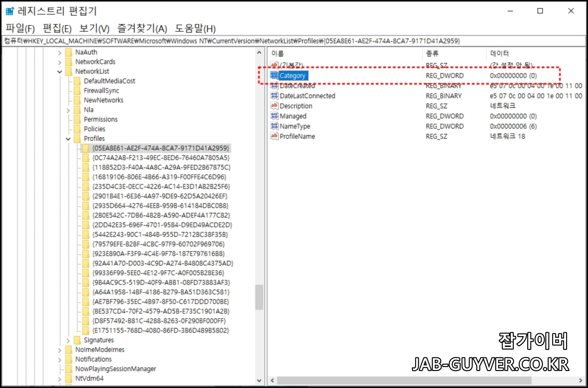Select the Category DWORD value icon
588x388 pixels.
274,75
